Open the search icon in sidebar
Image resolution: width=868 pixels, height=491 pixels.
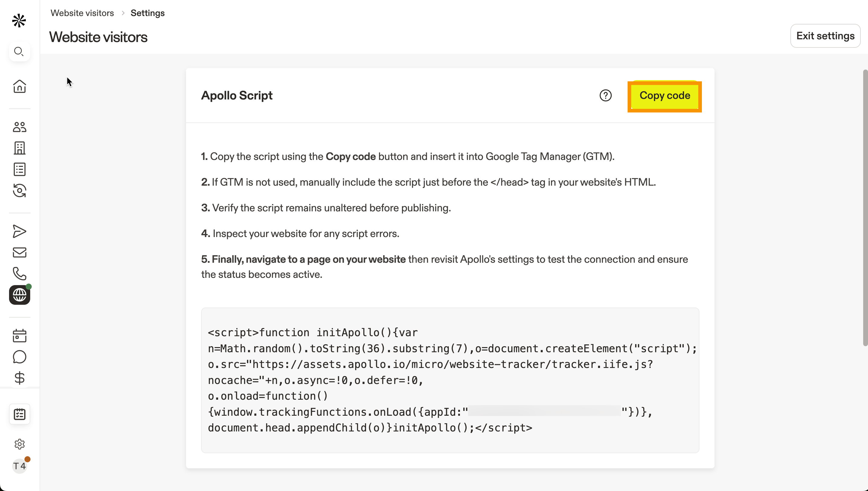point(19,52)
